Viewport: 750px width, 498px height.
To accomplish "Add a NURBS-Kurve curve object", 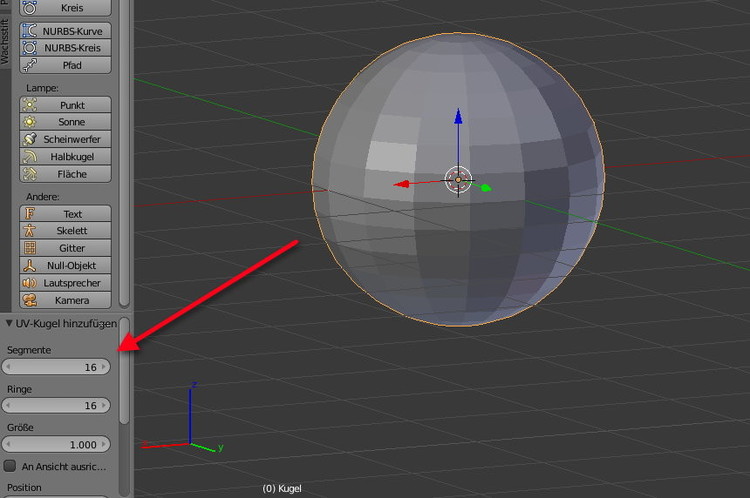I will pos(66,30).
